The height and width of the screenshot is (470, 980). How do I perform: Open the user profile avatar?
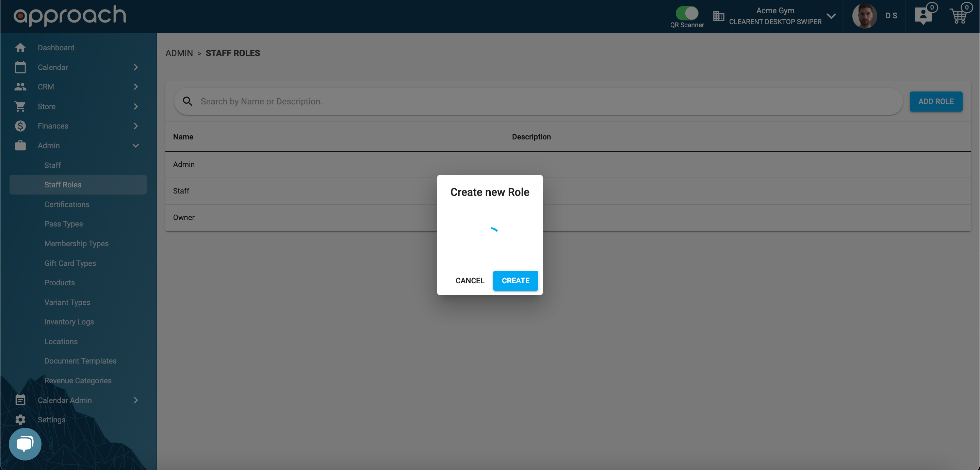pos(865,16)
